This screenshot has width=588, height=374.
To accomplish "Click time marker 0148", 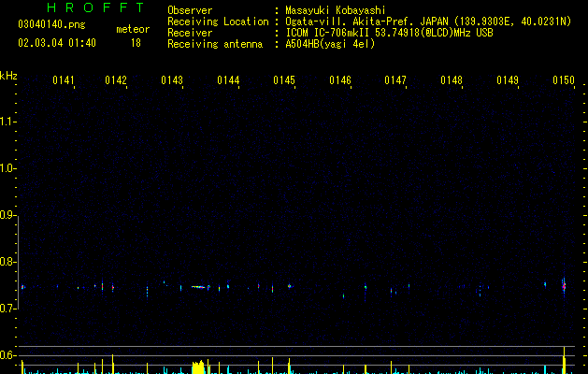I will [452, 80].
